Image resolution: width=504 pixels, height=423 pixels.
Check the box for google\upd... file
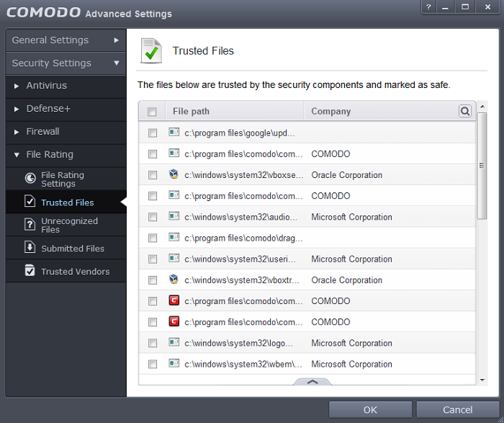tap(153, 133)
